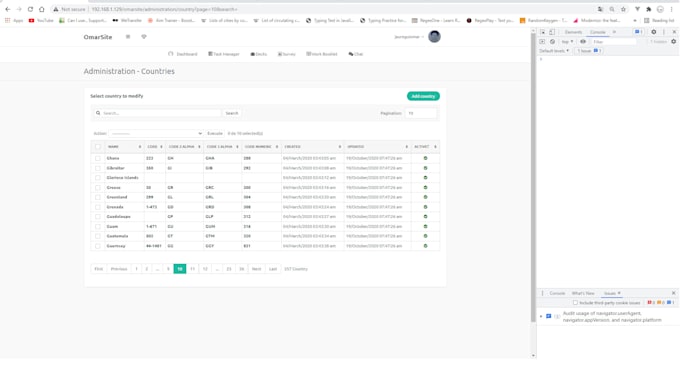Tick the select-all checkbox in table header

98,147
